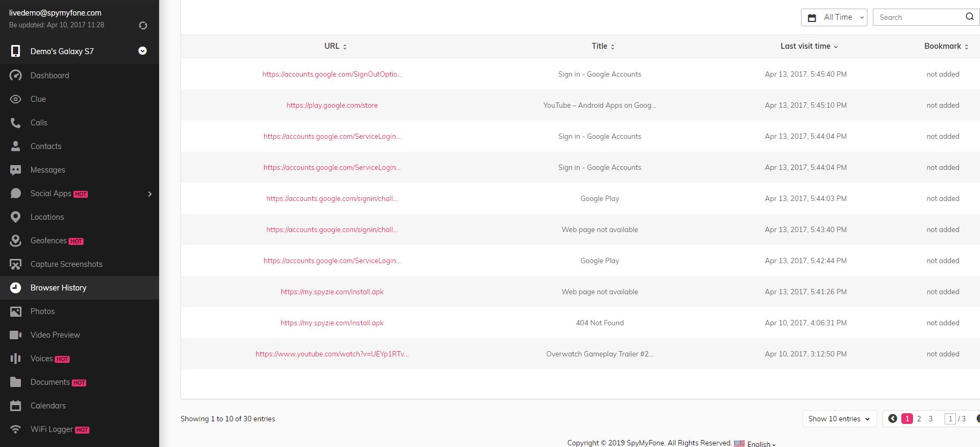Sort by the Title column
The image size is (980, 447).
pos(603,46)
